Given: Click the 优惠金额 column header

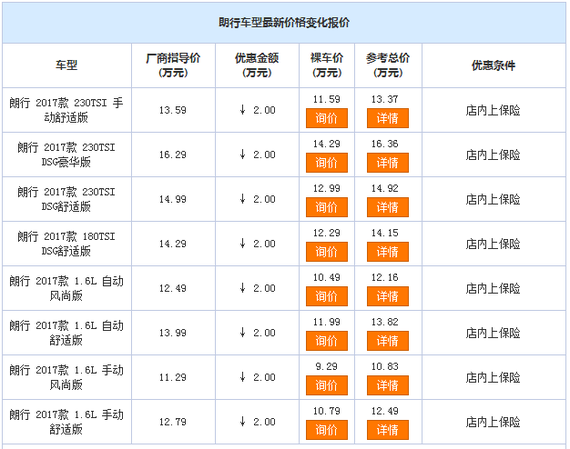Looking at the screenshot, I should 257,65.
